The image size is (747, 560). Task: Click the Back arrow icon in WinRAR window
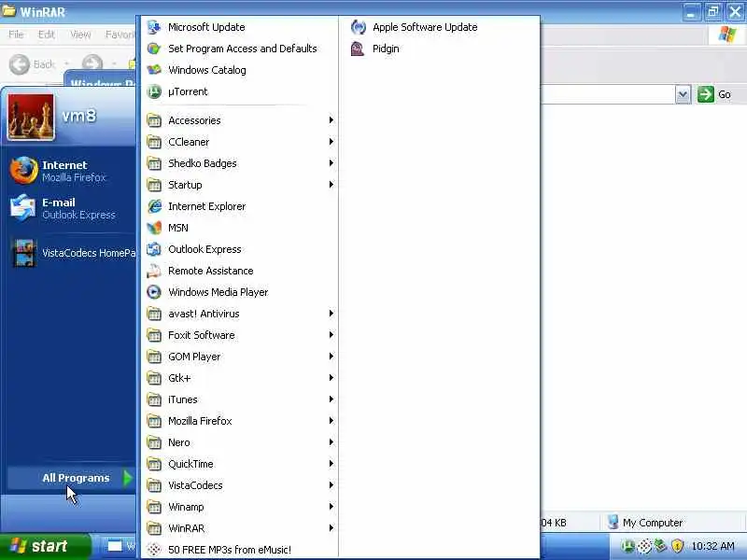click(x=20, y=63)
